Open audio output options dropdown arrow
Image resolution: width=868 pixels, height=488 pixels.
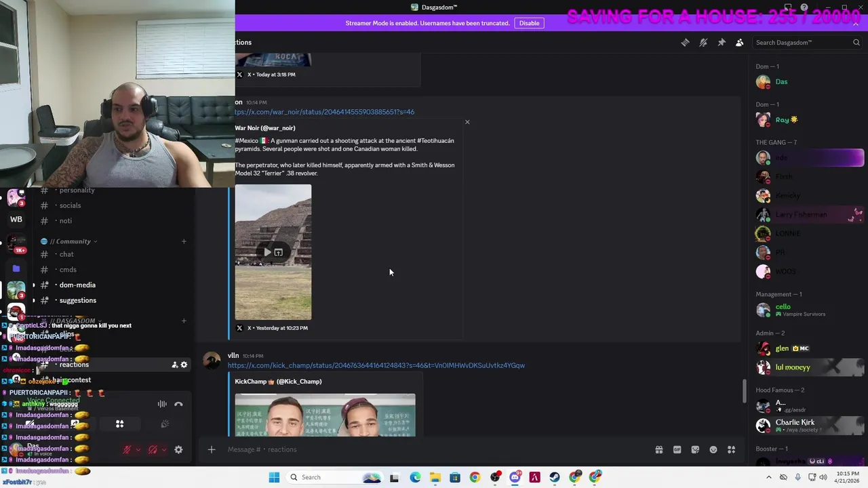164,449
